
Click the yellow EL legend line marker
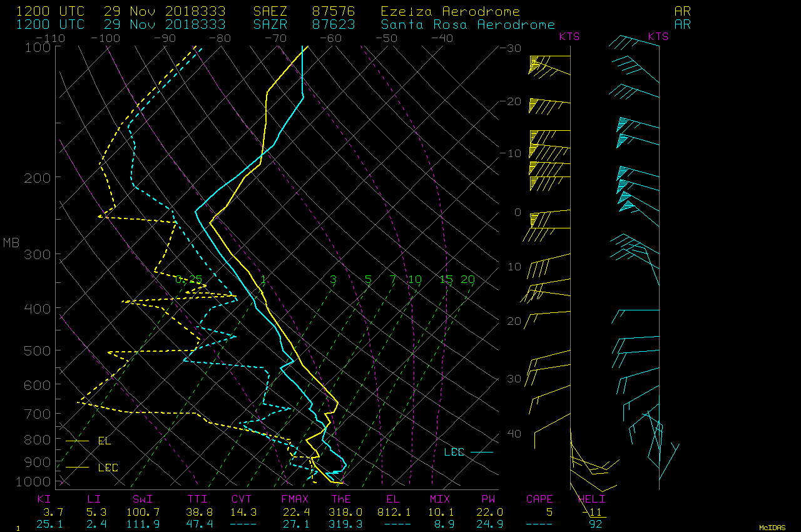[x=78, y=441]
